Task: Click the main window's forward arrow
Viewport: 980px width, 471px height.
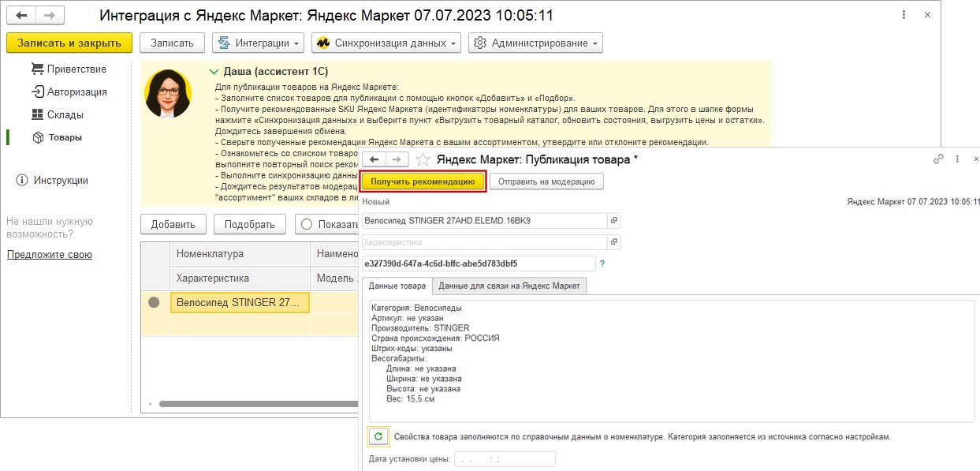Action: pyautogui.click(x=50, y=15)
